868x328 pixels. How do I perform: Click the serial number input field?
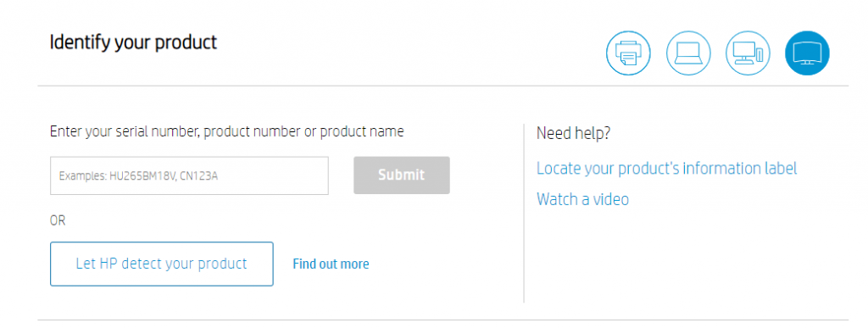[x=189, y=175]
